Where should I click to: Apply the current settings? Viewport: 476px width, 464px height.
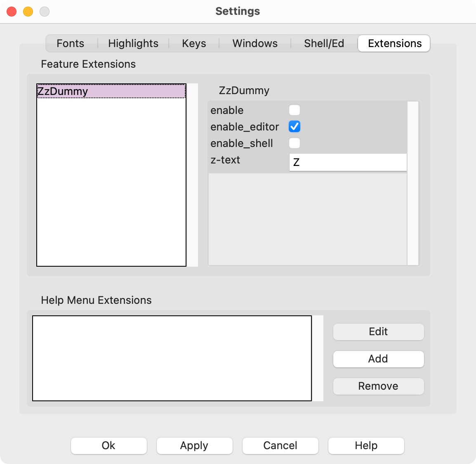tap(194, 445)
